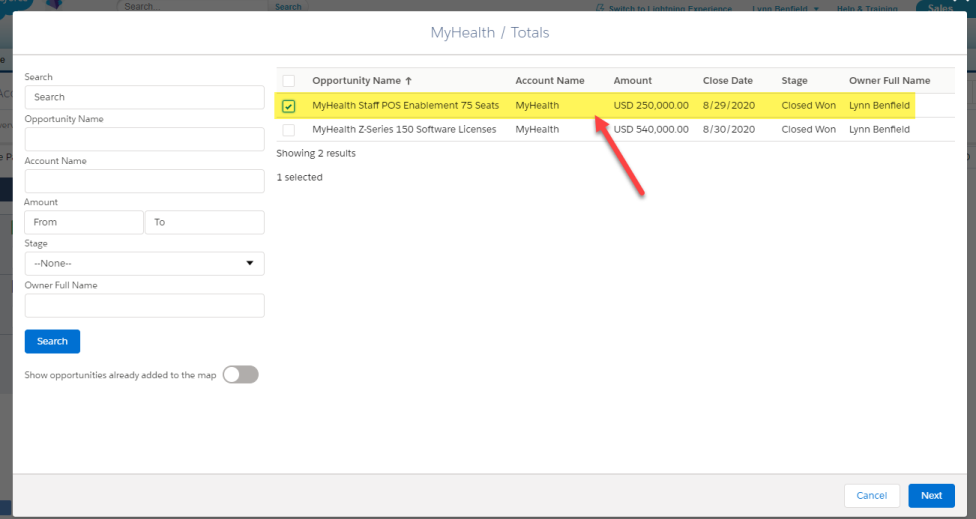This screenshot has width=976, height=519.
Task: Focus the Opportunity Name filter field
Action: [144, 139]
